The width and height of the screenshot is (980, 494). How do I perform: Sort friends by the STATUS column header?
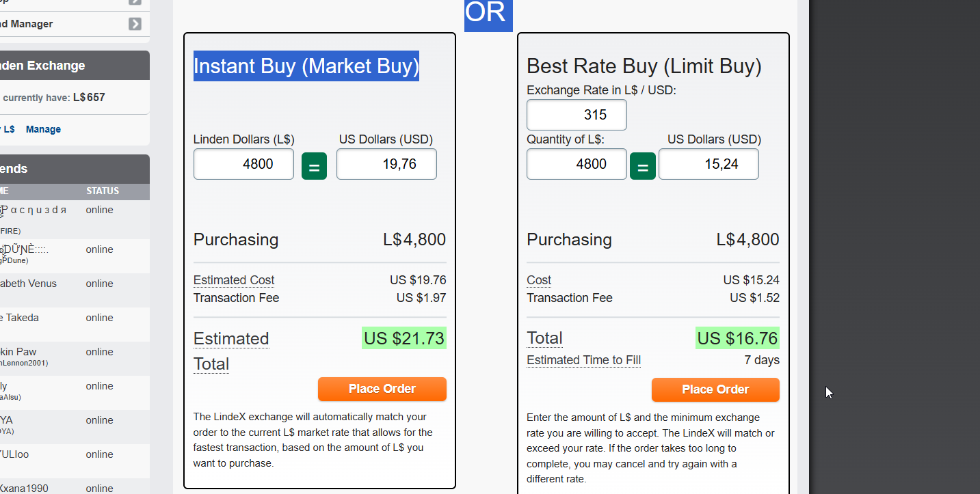[103, 191]
